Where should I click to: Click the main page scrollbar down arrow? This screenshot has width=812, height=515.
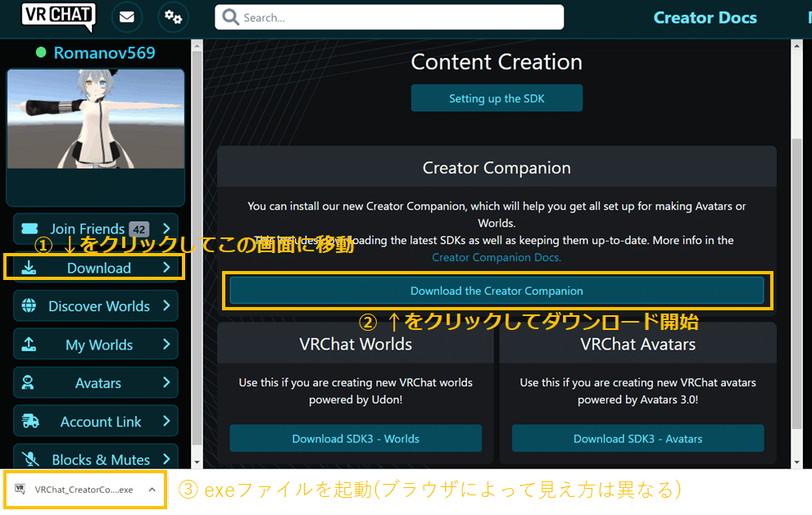tap(796, 463)
